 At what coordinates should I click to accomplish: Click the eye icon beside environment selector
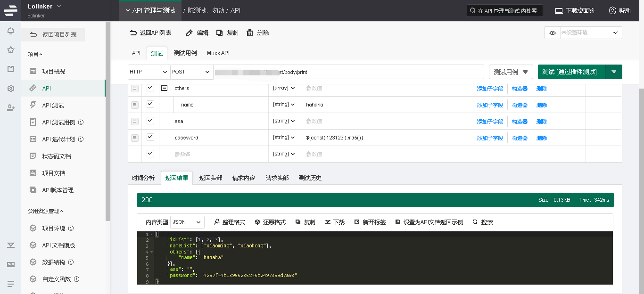click(552, 33)
